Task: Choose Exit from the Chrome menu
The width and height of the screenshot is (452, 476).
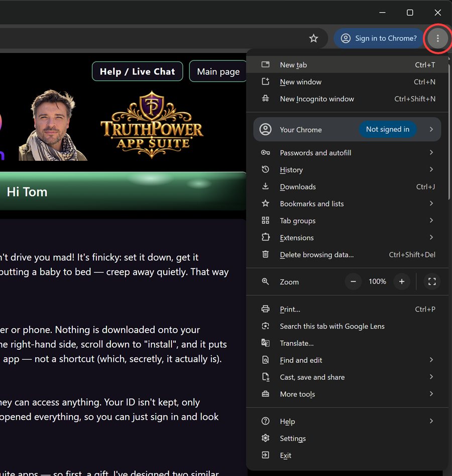Action: pos(347,455)
